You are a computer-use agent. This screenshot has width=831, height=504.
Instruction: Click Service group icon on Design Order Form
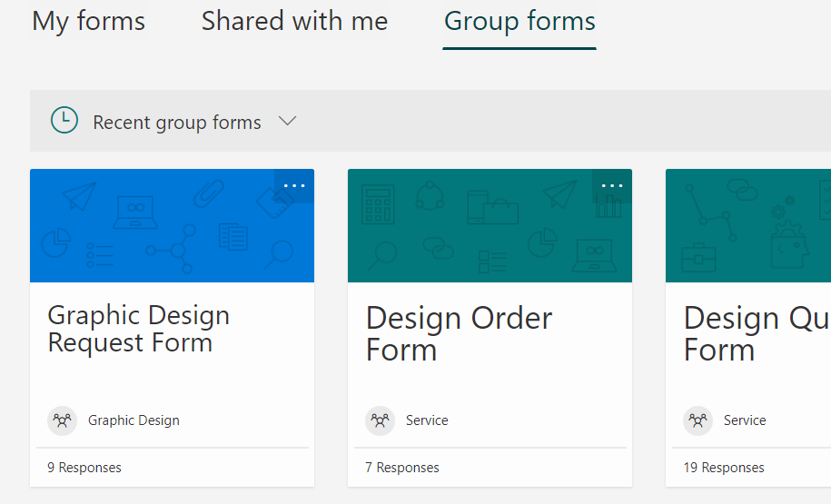(381, 420)
